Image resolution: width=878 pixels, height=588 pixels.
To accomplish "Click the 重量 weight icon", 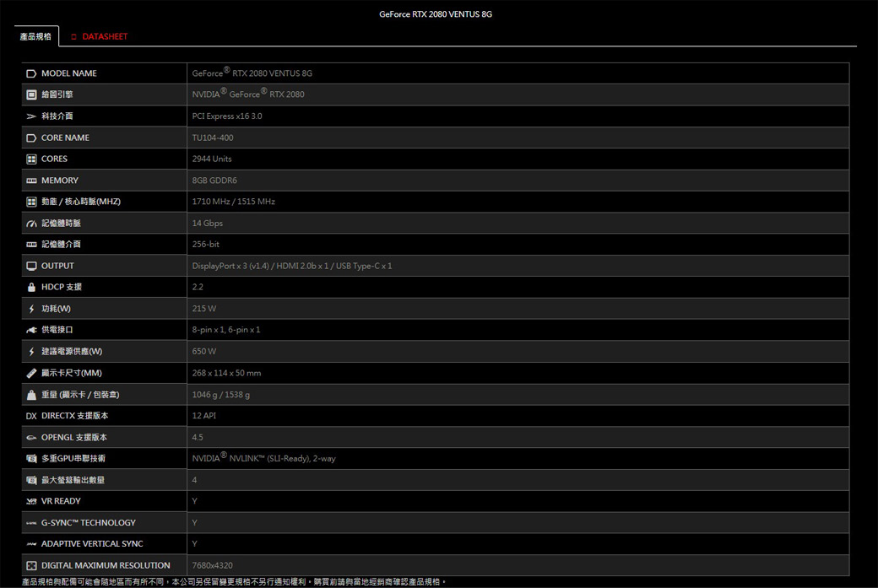I will 31,395.
